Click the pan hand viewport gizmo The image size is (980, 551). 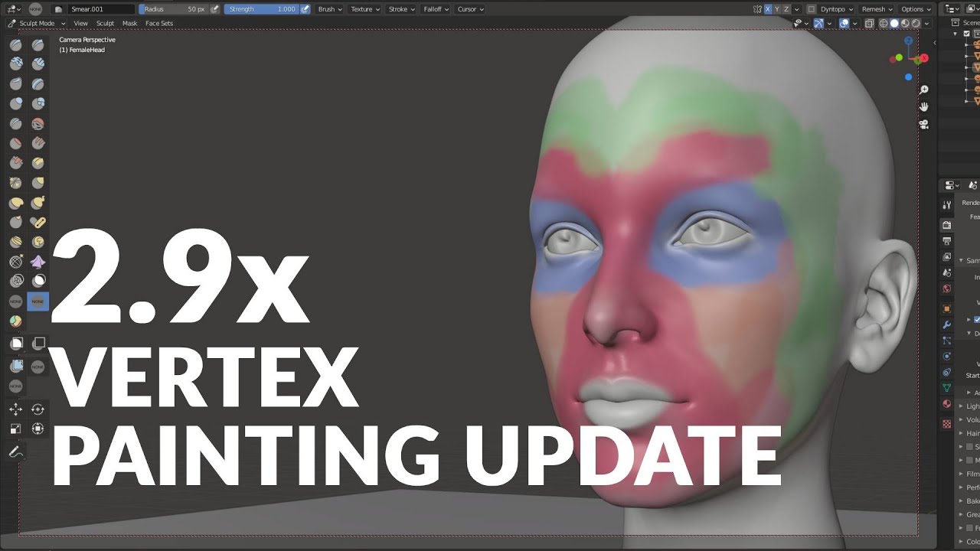(x=924, y=107)
